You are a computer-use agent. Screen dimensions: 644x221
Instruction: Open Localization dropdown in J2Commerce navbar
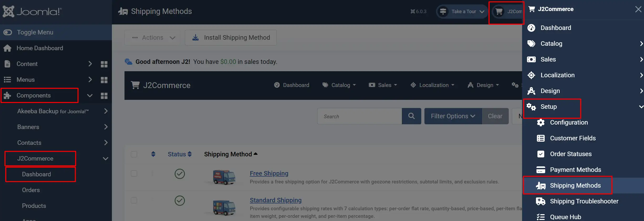(x=432, y=85)
